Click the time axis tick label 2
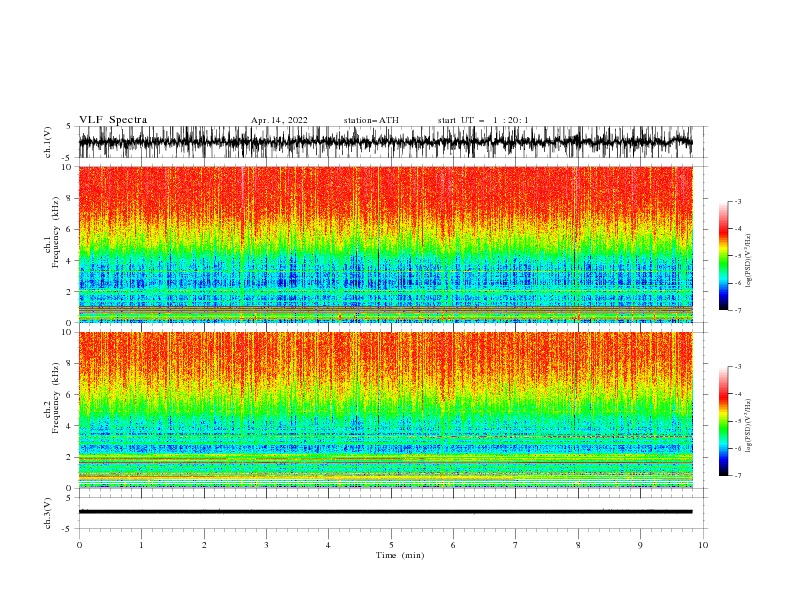Image resolution: width=792 pixels, height=612 pixels. click(x=204, y=545)
